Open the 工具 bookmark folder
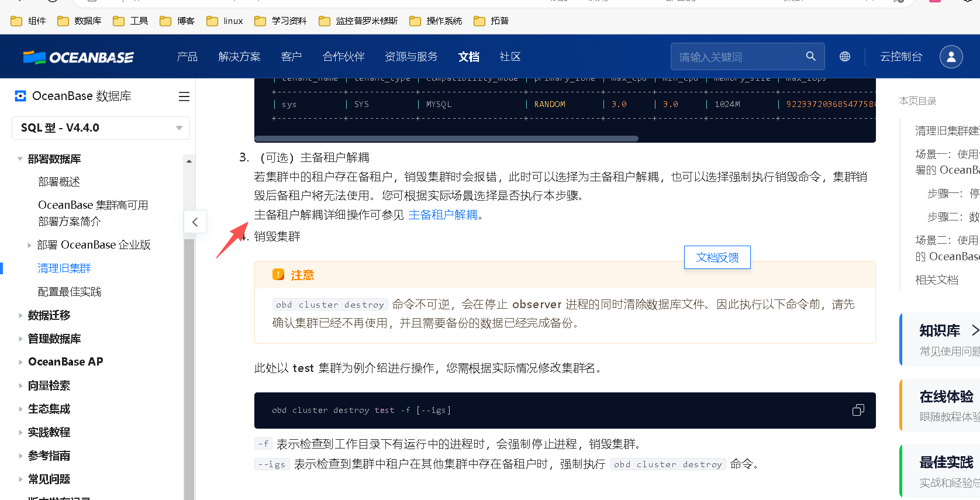Screen dimensions: 980x500 [x=131, y=21]
